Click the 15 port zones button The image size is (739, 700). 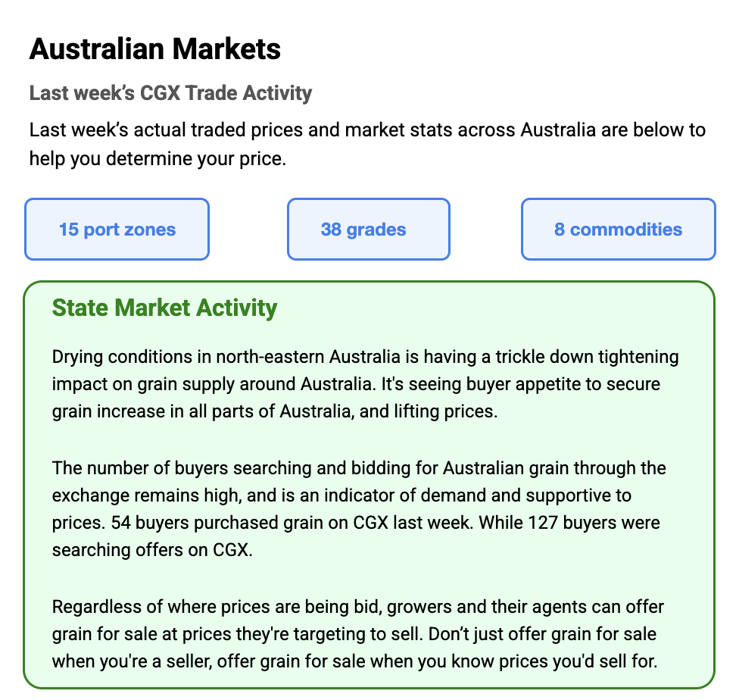tap(117, 230)
